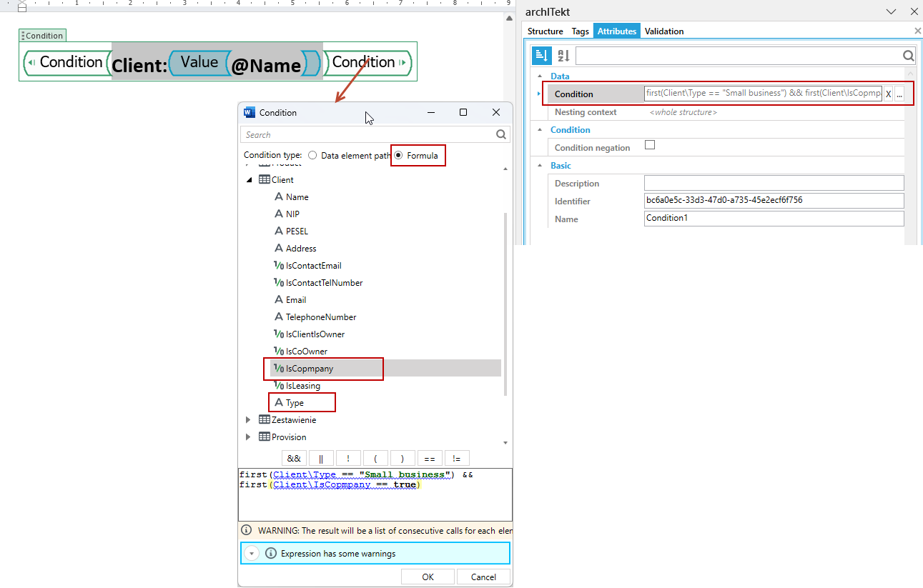Viewport: 923px width, 588px height.
Task: Clear the Condition value with the X button
Action: point(889,94)
